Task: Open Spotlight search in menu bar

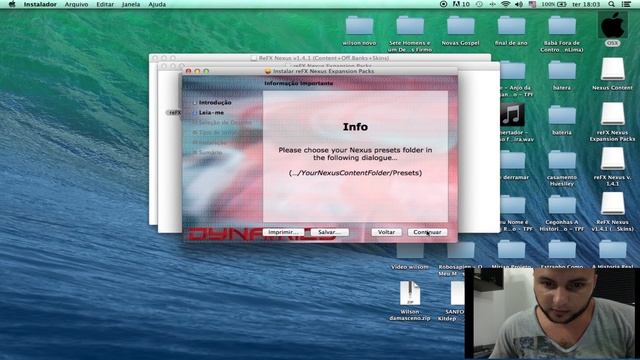Action: click(x=611, y=4)
